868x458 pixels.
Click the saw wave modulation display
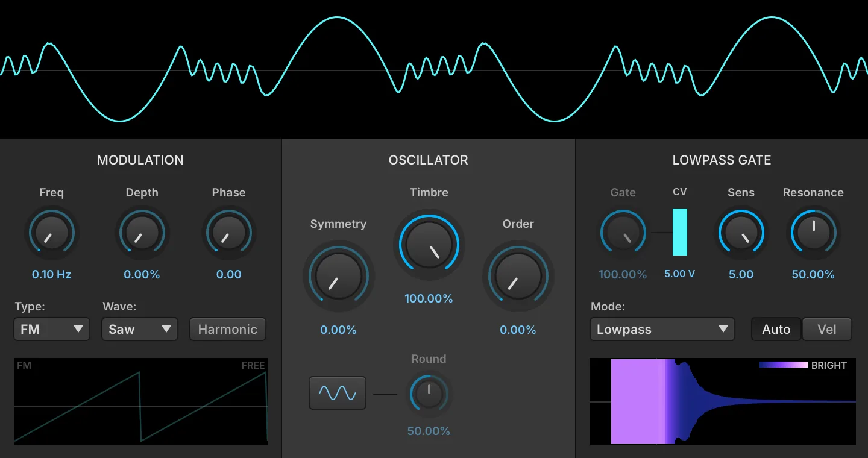pyautogui.click(x=141, y=401)
